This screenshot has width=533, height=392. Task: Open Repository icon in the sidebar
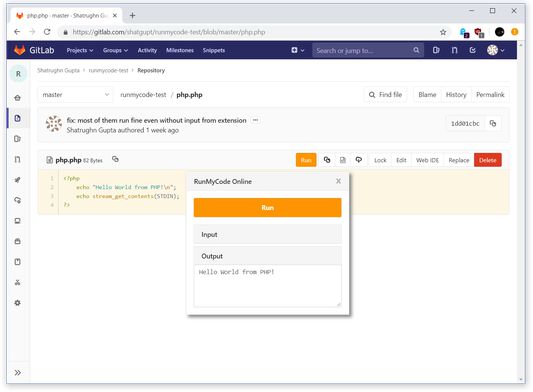tap(18, 118)
